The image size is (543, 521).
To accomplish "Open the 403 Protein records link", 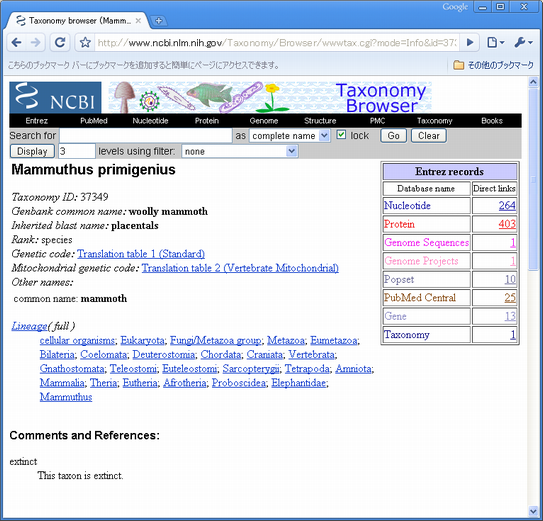I will coord(507,224).
